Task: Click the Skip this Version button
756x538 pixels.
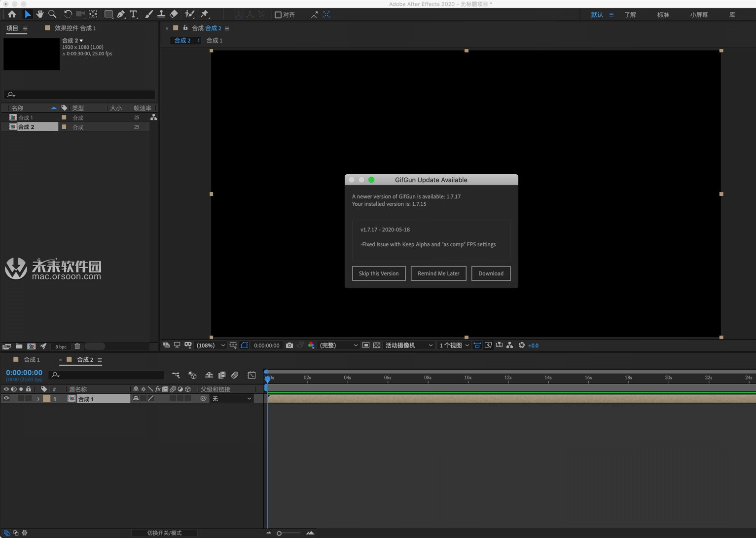Action: click(x=379, y=273)
